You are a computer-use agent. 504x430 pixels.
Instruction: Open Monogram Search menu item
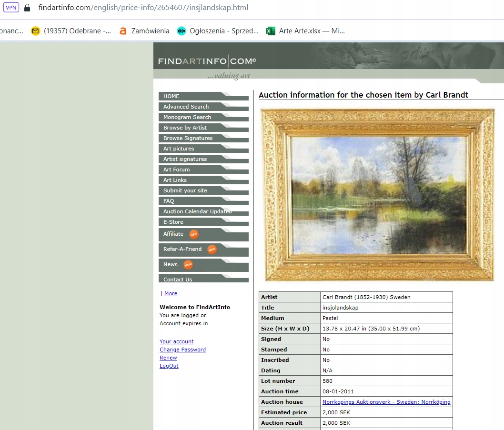[x=203, y=117]
